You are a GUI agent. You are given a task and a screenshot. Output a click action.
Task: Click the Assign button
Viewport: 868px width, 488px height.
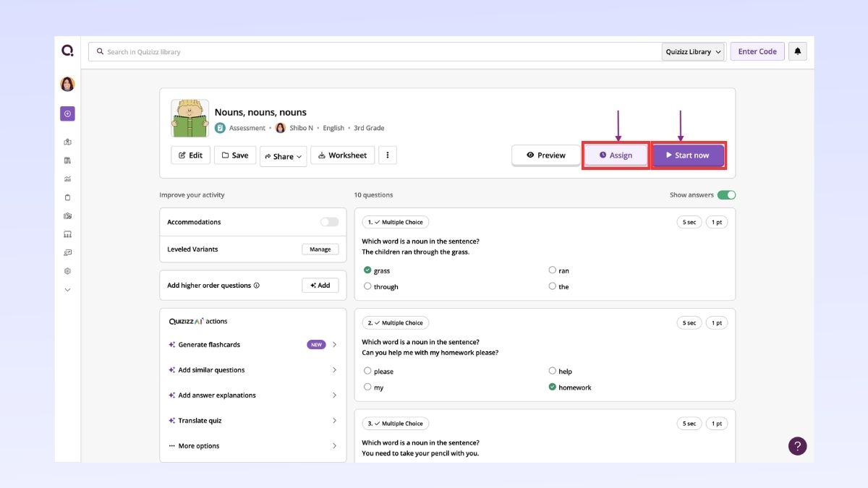tap(616, 155)
